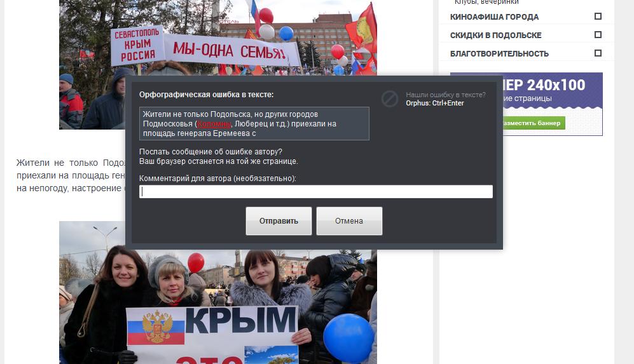Click the purple 240x100 banner heading
The height and width of the screenshot is (364, 634).
click(544, 85)
